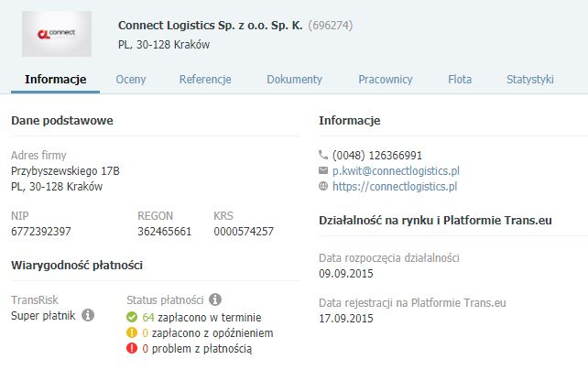Click the company ID (696274)
The height and width of the screenshot is (370, 588).
pos(331,26)
